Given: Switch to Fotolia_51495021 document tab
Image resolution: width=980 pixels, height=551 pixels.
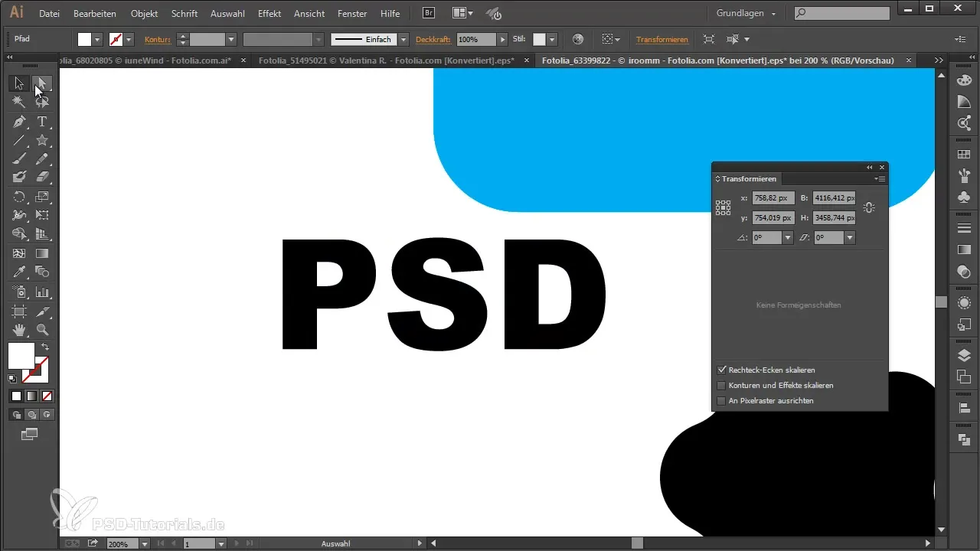Looking at the screenshot, I should 387,60.
